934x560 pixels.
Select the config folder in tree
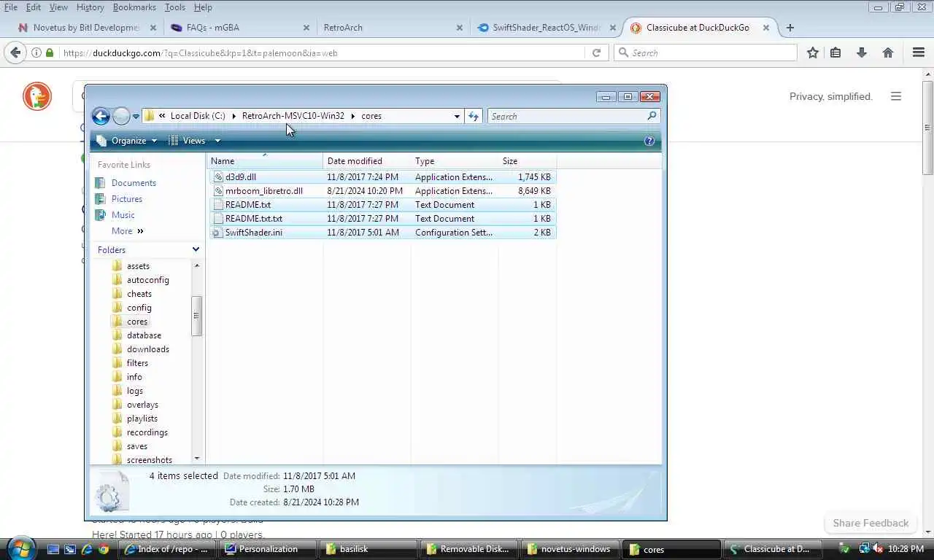(139, 308)
